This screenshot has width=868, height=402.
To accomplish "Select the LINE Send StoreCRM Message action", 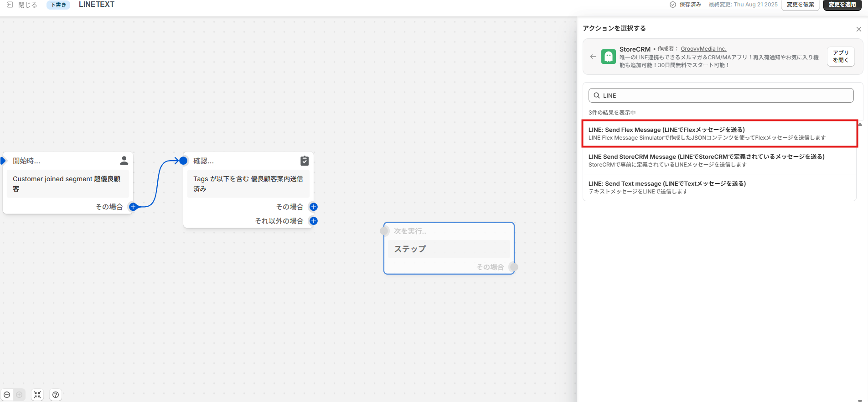I will coord(719,161).
